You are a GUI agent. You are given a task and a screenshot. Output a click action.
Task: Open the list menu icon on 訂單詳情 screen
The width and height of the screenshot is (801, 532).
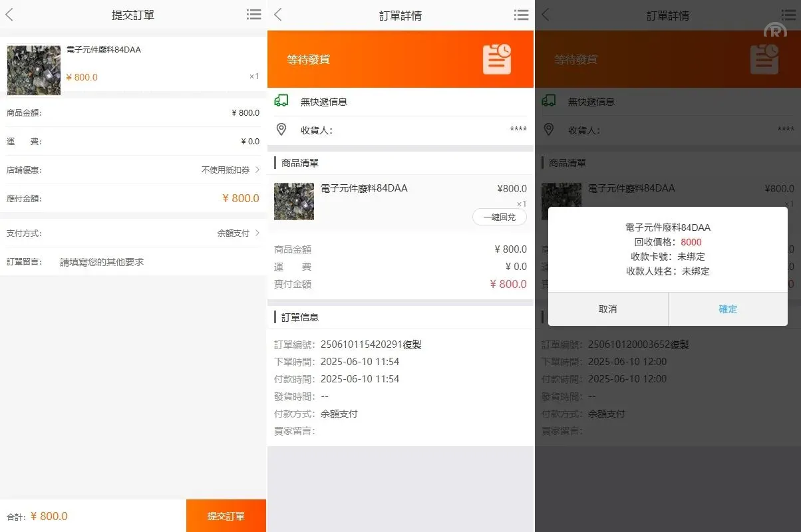tap(522, 15)
